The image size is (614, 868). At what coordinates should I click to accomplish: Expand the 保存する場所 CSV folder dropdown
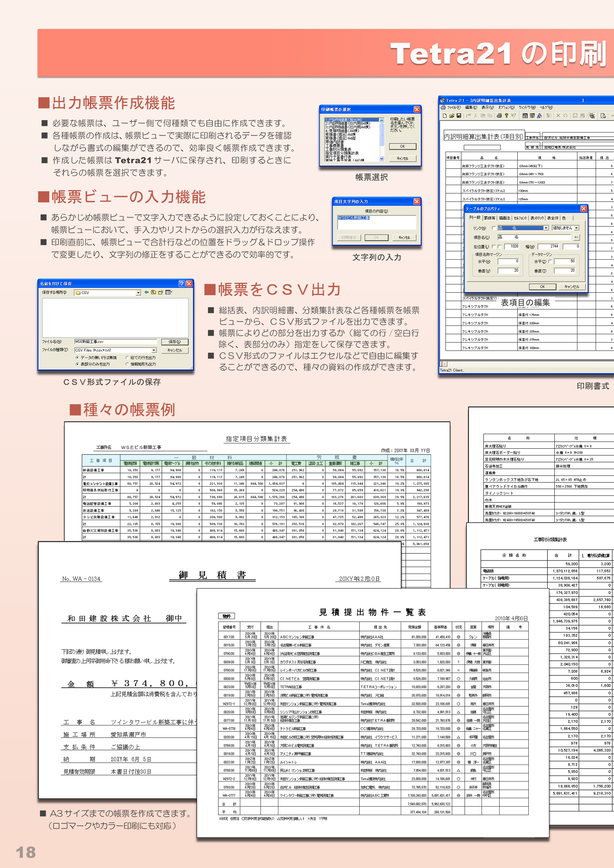tap(138, 293)
